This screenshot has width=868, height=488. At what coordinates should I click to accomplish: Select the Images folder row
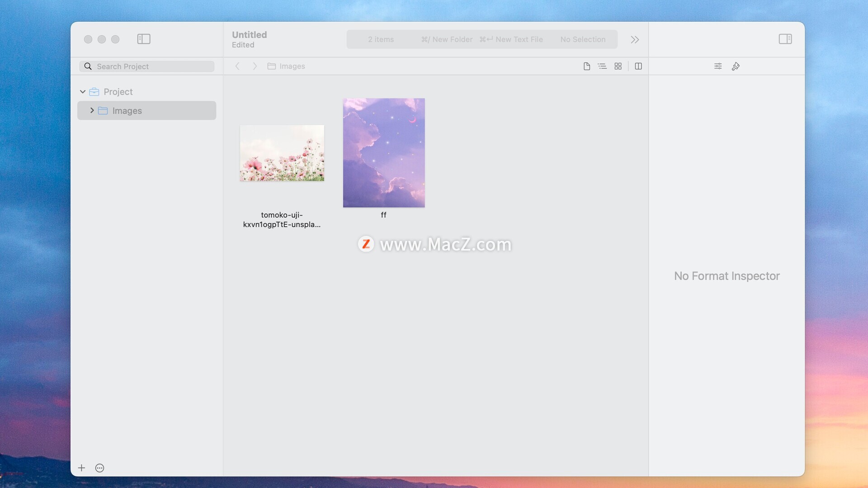point(146,110)
